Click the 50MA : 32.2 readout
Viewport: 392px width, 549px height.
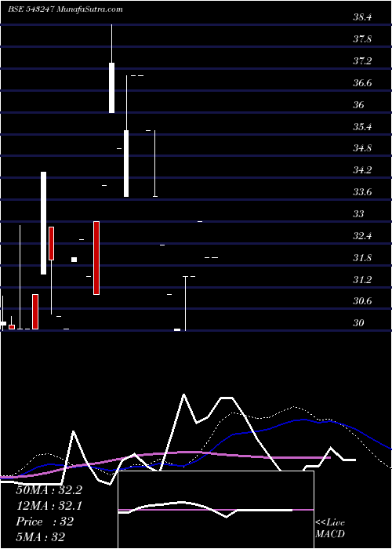click(49, 490)
